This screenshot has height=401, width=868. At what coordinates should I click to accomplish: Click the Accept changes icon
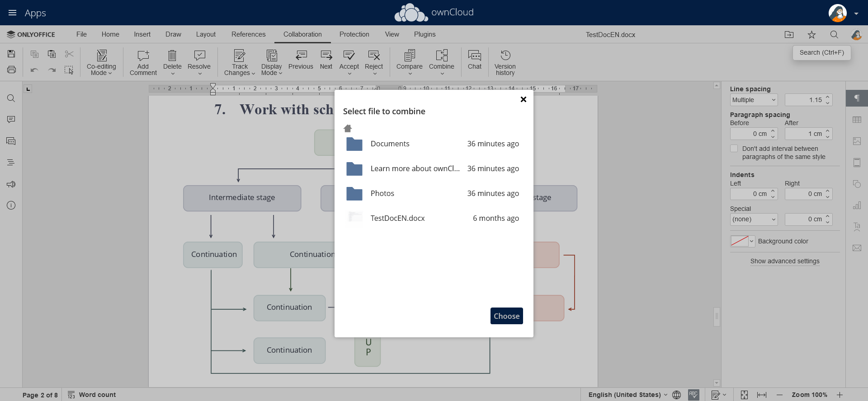[x=349, y=56]
